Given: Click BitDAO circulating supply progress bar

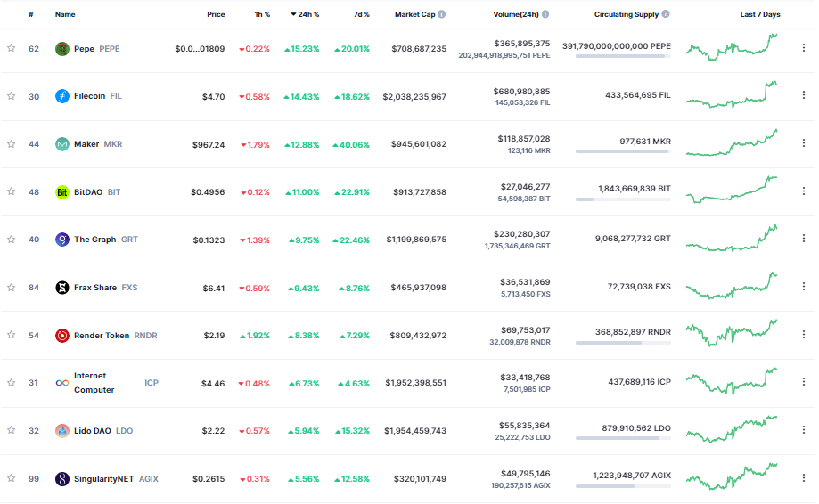Looking at the screenshot, I should pyautogui.click(x=623, y=199).
